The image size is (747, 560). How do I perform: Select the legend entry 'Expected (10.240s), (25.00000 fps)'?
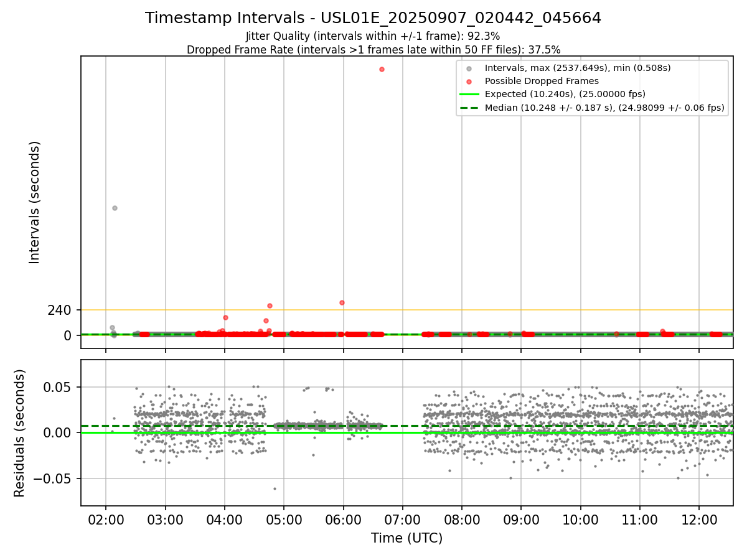pyautogui.click(x=565, y=94)
